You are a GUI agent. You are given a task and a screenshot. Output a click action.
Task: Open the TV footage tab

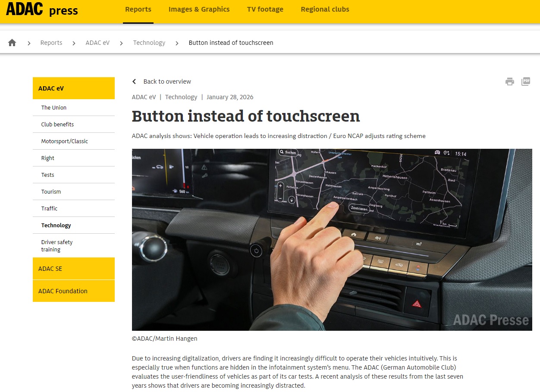click(265, 9)
